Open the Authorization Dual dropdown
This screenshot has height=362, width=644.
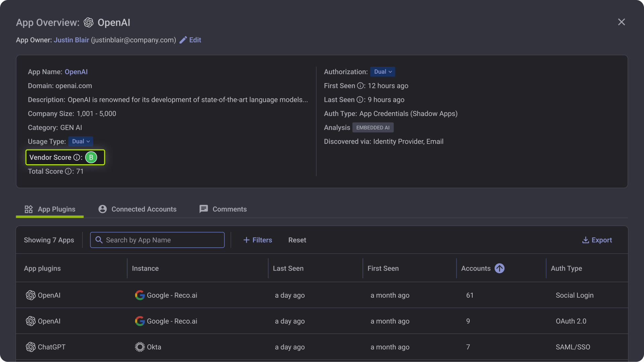click(382, 72)
